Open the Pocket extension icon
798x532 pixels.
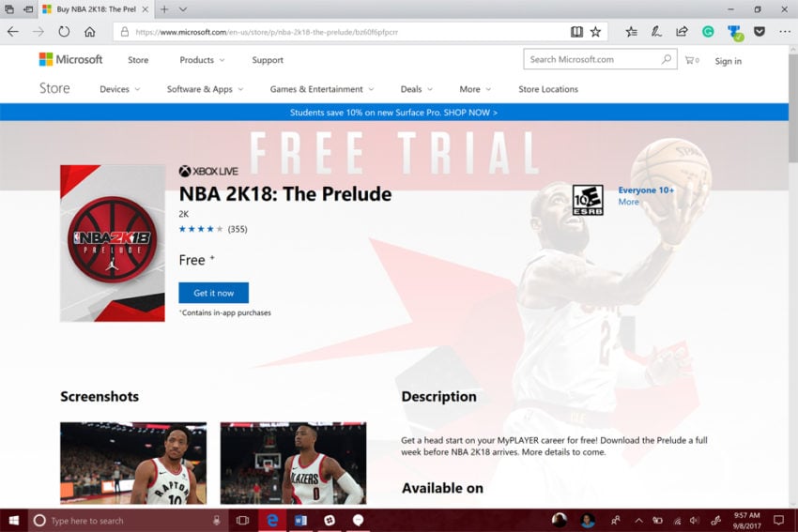[760, 32]
